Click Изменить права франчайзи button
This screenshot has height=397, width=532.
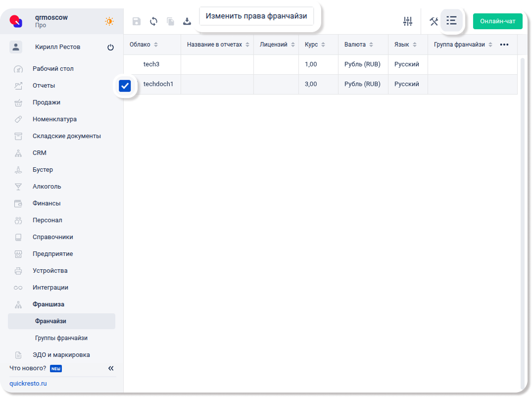click(x=256, y=16)
